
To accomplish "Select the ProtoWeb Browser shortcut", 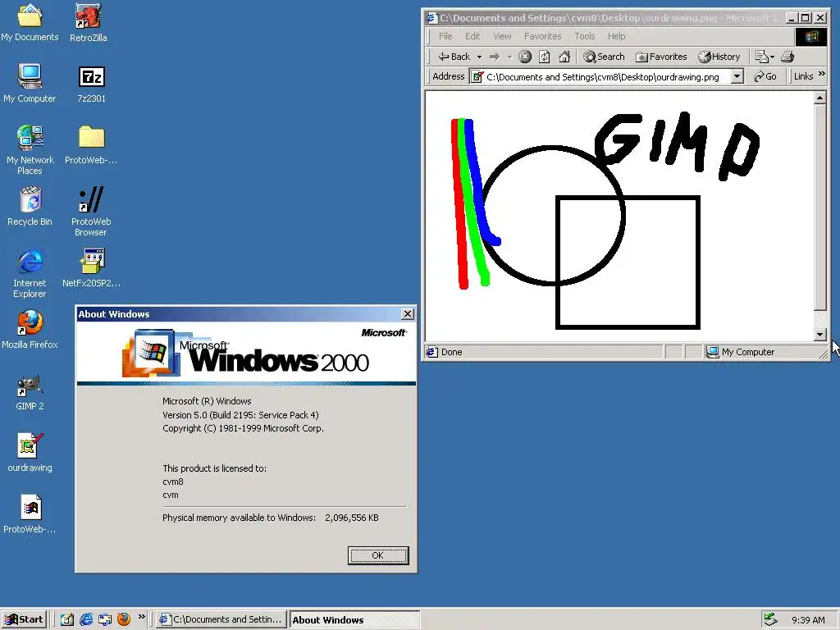I will click(x=91, y=212).
